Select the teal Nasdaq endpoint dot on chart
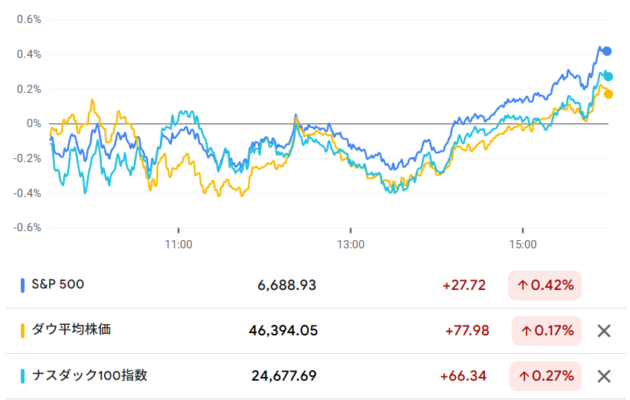The image size is (630, 400). coord(609,76)
